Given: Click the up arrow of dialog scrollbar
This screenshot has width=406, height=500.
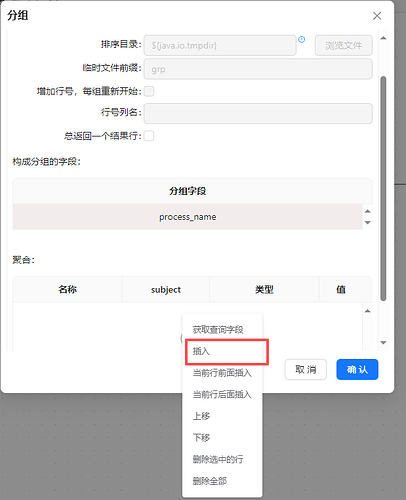Looking at the screenshot, I should [x=383, y=38].
